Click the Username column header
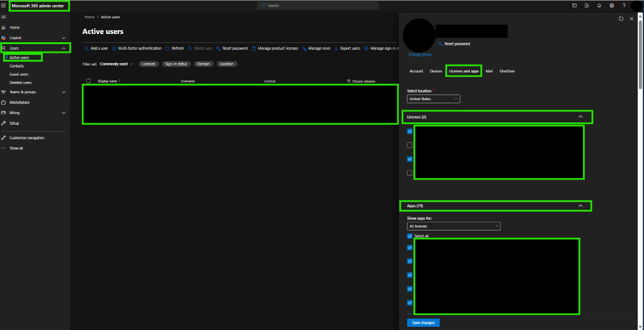Viewport: 644px width, 330px height. pyautogui.click(x=187, y=81)
